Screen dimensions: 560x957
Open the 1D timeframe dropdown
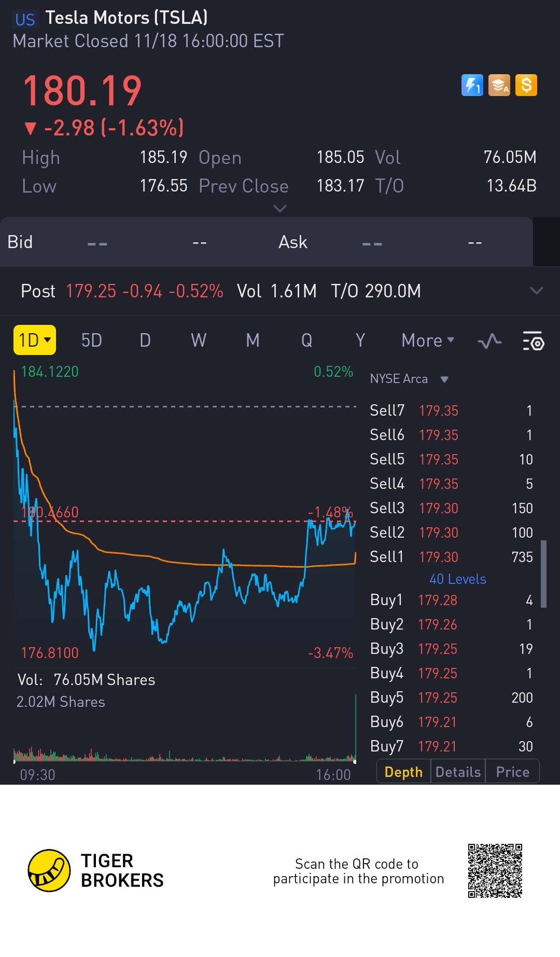coord(35,340)
